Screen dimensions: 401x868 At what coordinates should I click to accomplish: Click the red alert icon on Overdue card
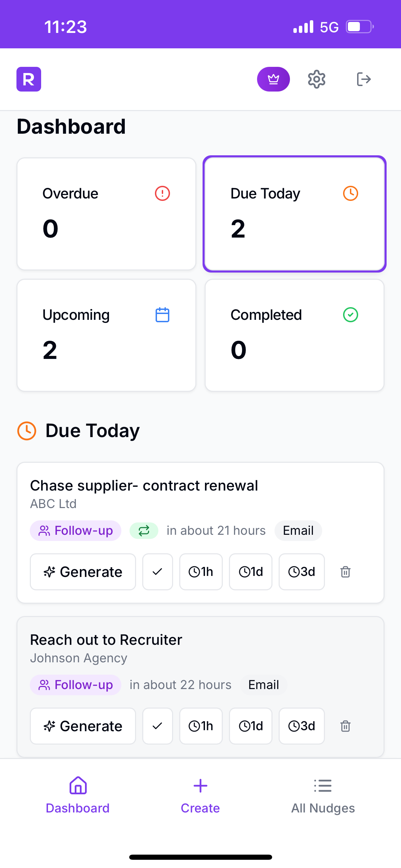tap(162, 193)
